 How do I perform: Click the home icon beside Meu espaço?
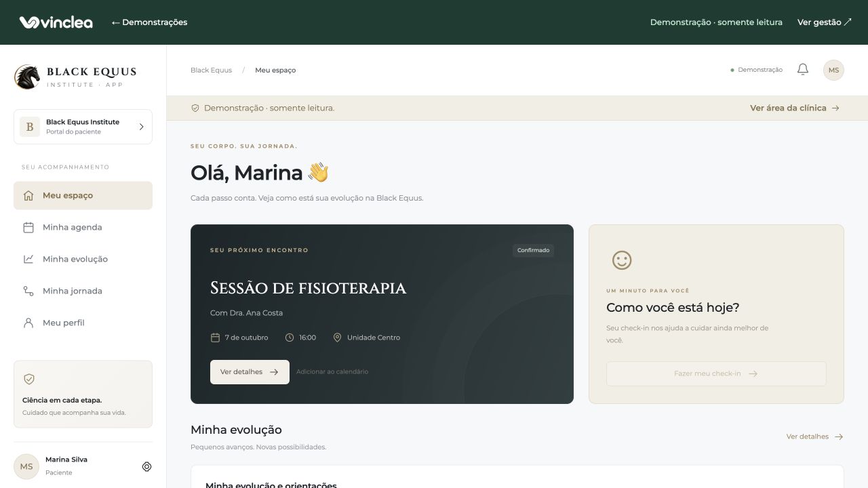tap(28, 196)
